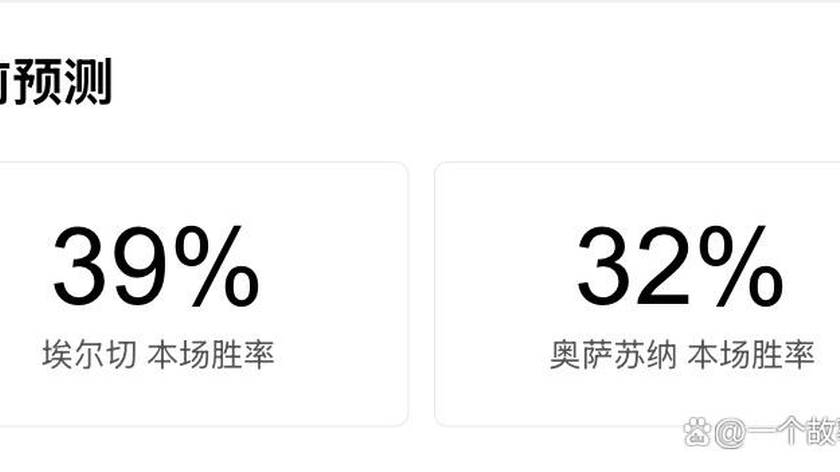
Task: Click the paw logo watermark icon
Action: coord(697,432)
